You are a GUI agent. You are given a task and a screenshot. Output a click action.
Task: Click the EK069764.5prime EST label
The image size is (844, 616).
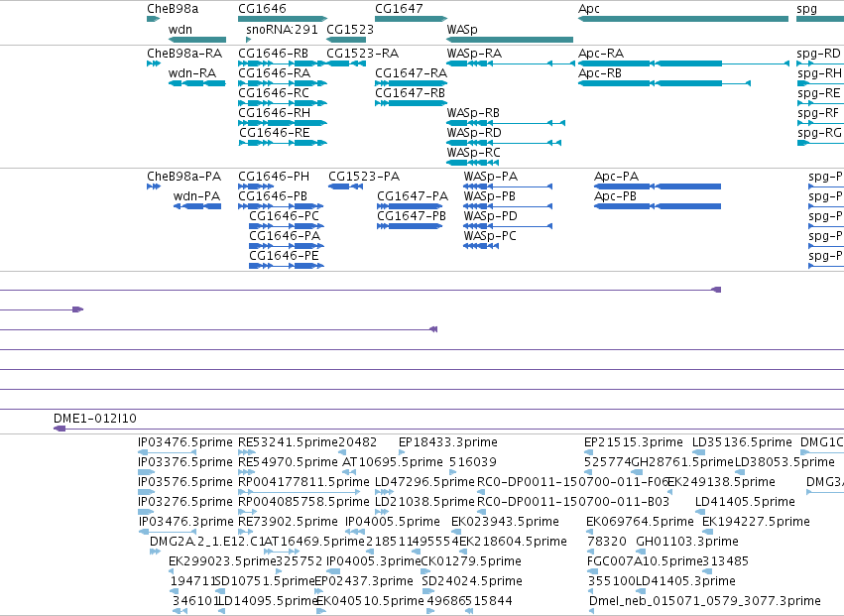pos(640,522)
